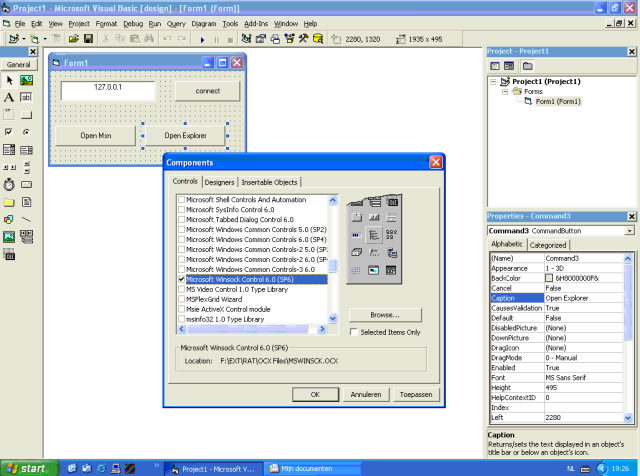Image resolution: width=640 pixels, height=476 pixels.
Task: Open the Add-Ins menu
Action: (256, 24)
